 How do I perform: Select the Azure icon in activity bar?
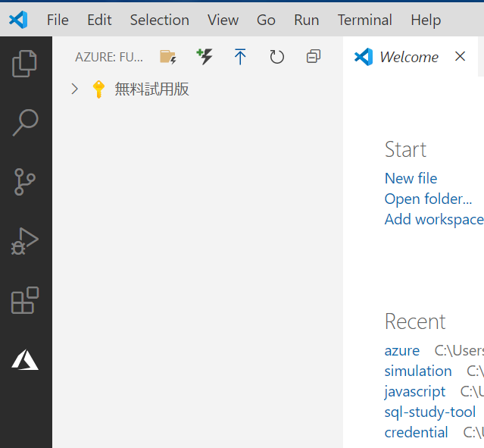(x=25, y=360)
